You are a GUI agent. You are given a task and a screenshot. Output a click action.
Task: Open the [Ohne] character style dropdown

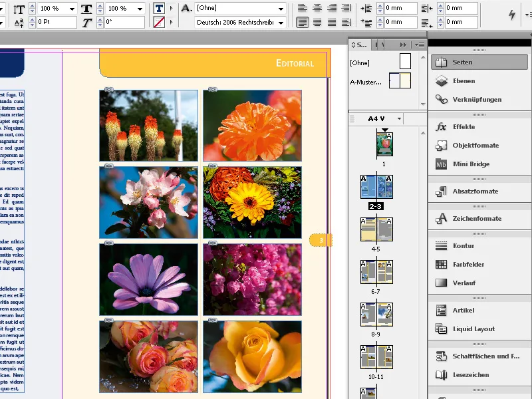tap(281, 9)
